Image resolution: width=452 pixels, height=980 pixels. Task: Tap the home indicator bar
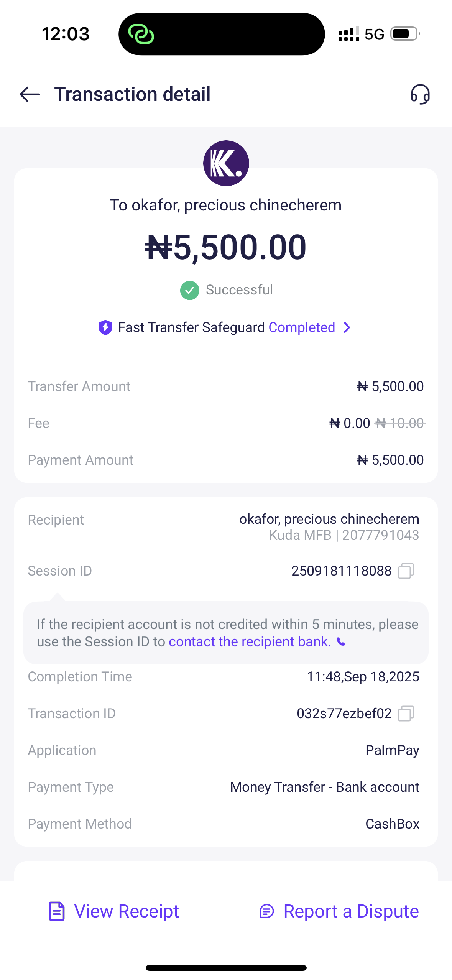tap(226, 968)
